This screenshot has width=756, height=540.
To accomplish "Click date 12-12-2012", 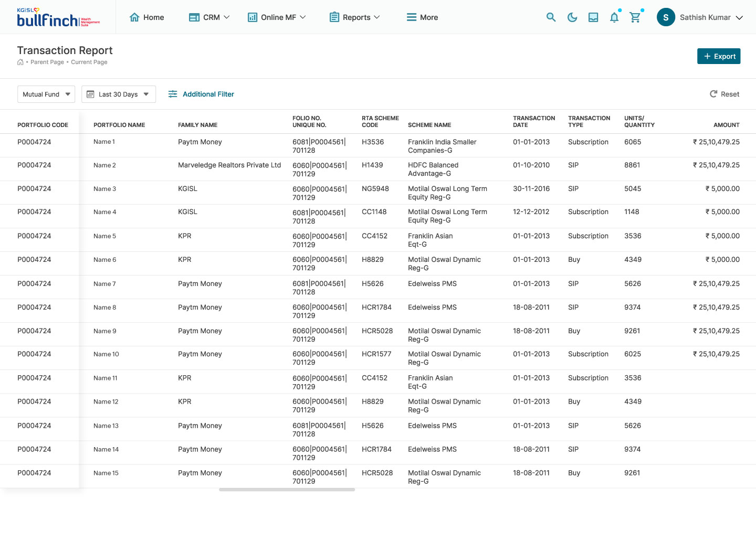I will [531, 211].
